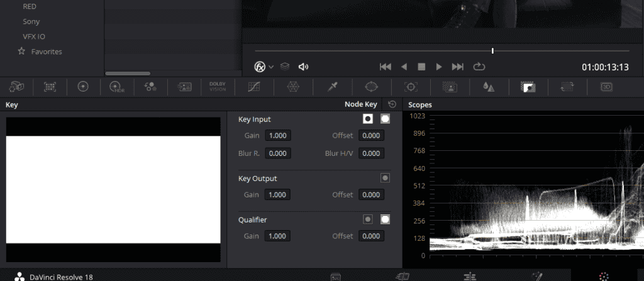Click the Qualifier Gain field
The height and width of the screenshot is (281, 644).
(277, 236)
